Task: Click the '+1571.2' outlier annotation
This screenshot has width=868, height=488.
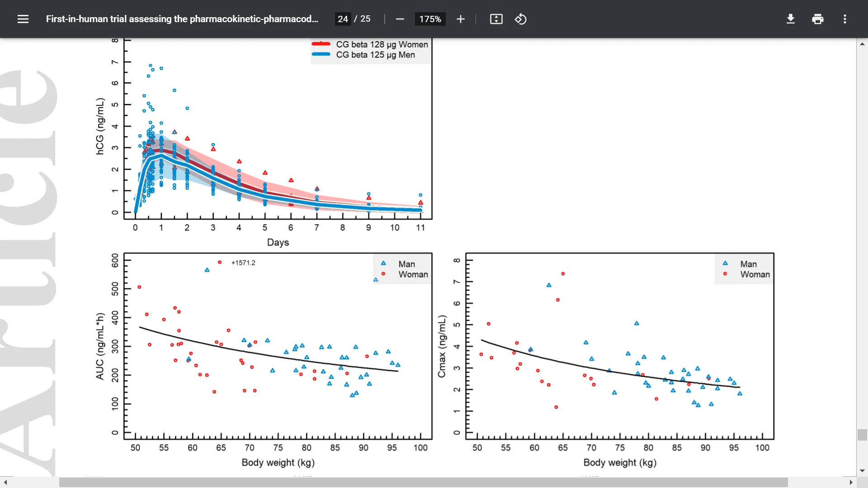Action: click(x=243, y=263)
